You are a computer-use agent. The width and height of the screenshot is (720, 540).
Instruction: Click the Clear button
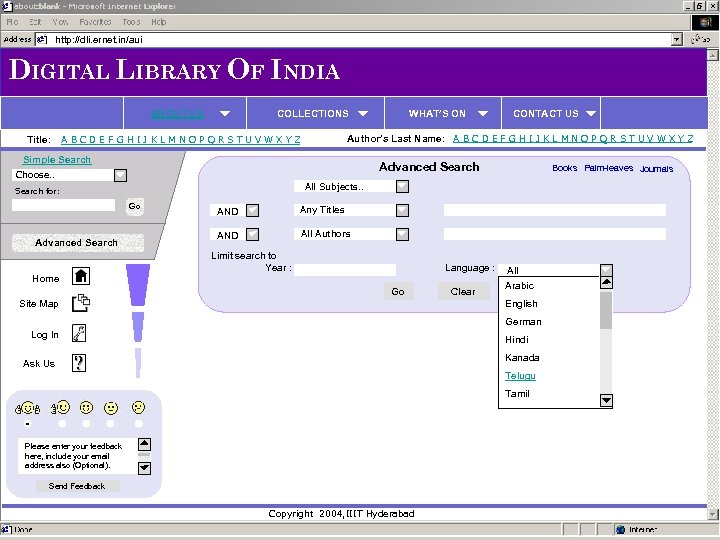click(463, 292)
